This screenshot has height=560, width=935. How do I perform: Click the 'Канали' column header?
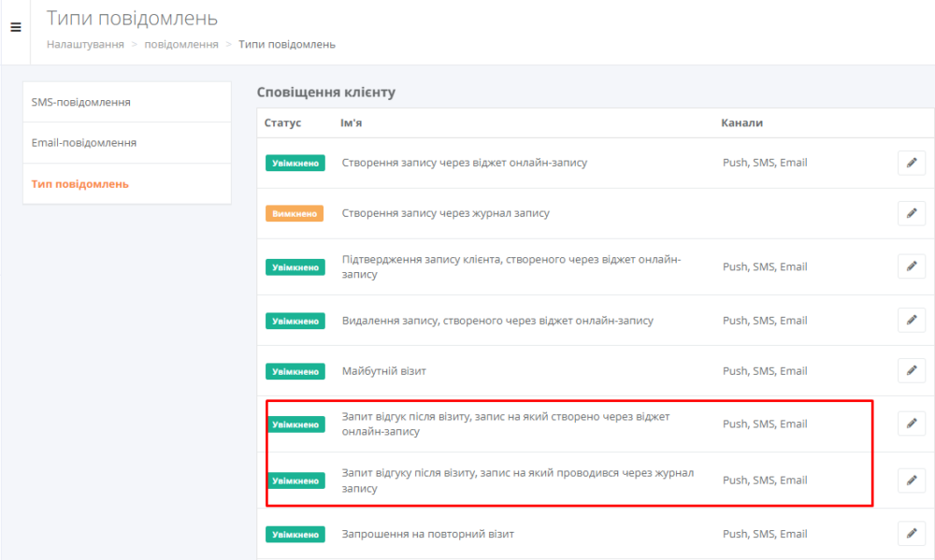pos(741,122)
